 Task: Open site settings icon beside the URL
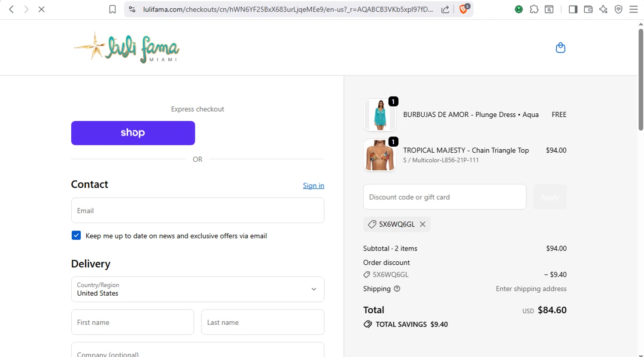pyautogui.click(x=132, y=9)
